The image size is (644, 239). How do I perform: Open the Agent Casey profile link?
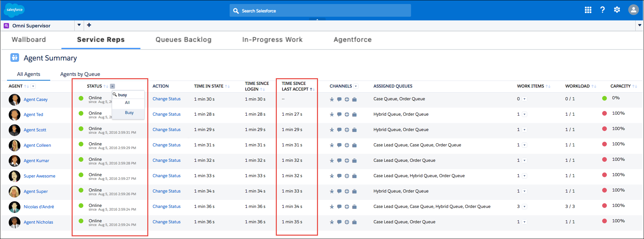coord(35,100)
